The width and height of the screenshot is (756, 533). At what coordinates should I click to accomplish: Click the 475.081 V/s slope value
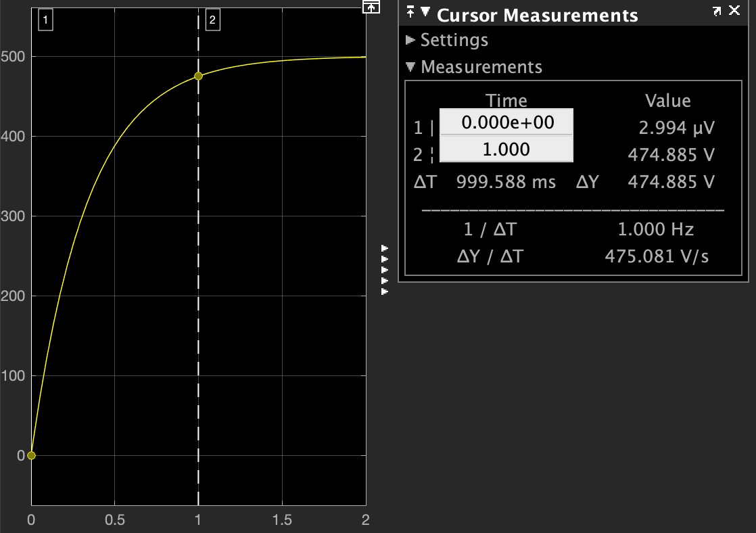point(657,256)
